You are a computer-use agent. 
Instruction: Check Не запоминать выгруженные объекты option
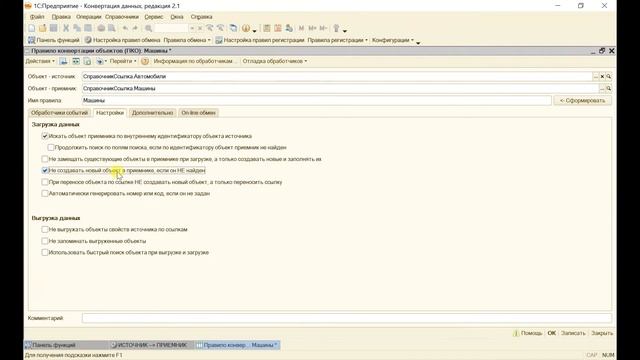coord(45,241)
